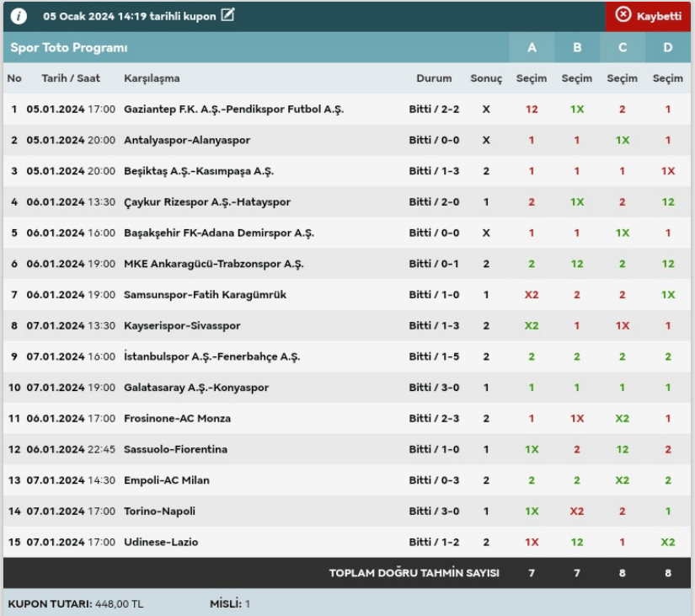Select column D header
This screenshot has width=695, height=616.
pos(668,48)
